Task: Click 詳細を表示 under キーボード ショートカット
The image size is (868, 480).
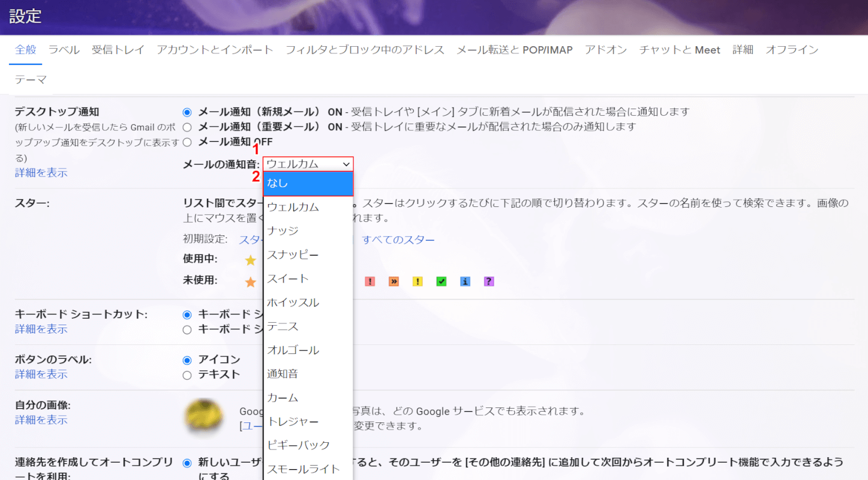Action: [41, 329]
